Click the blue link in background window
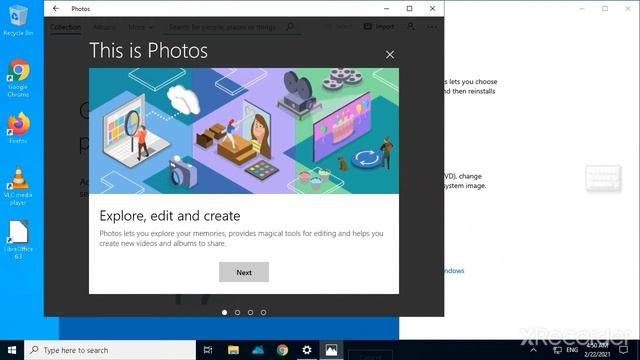Image resolution: width=640 pixels, height=360 pixels. [x=454, y=271]
